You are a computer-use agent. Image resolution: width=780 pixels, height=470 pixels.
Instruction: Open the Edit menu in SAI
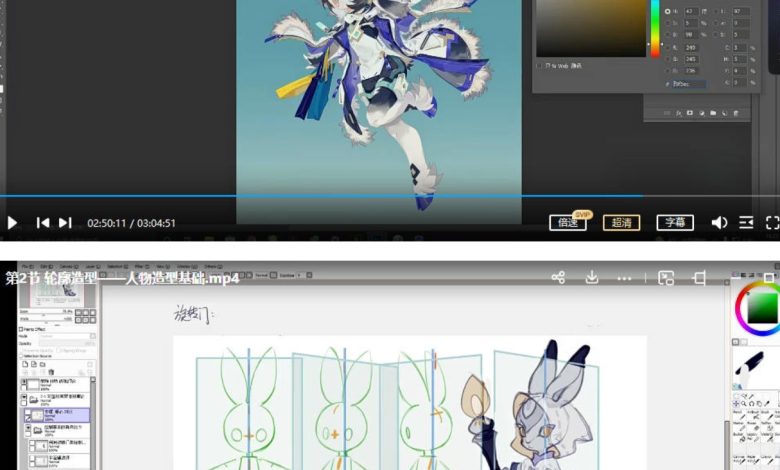47,267
